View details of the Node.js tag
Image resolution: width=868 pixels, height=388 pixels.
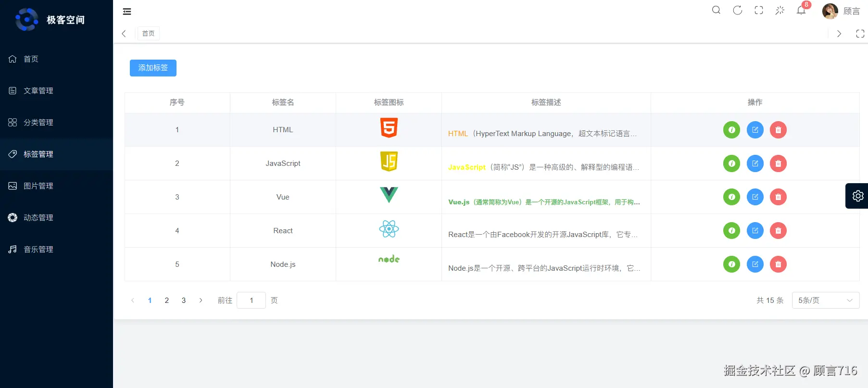click(x=731, y=264)
